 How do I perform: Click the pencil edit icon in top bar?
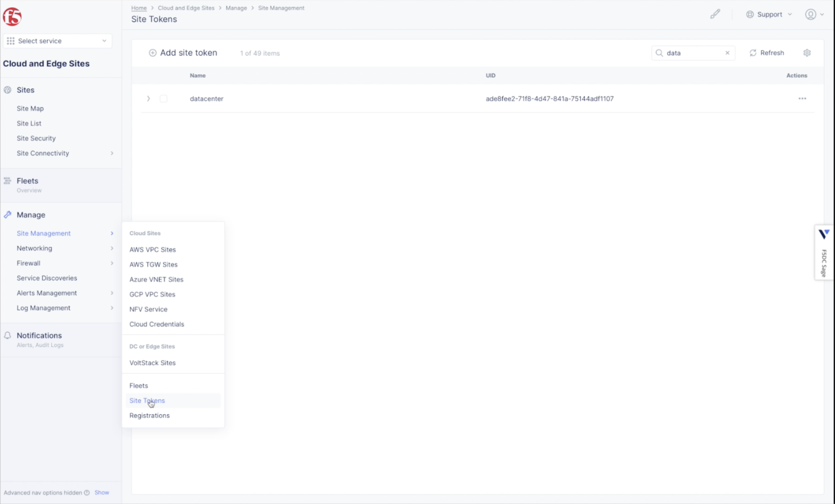715,14
